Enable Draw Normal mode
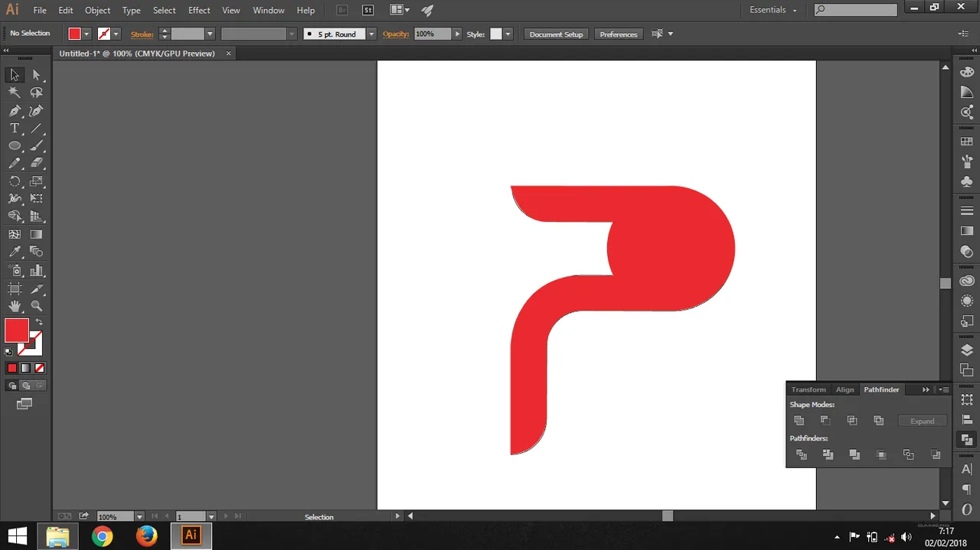 pyautogui.click(x=11, y=386)
